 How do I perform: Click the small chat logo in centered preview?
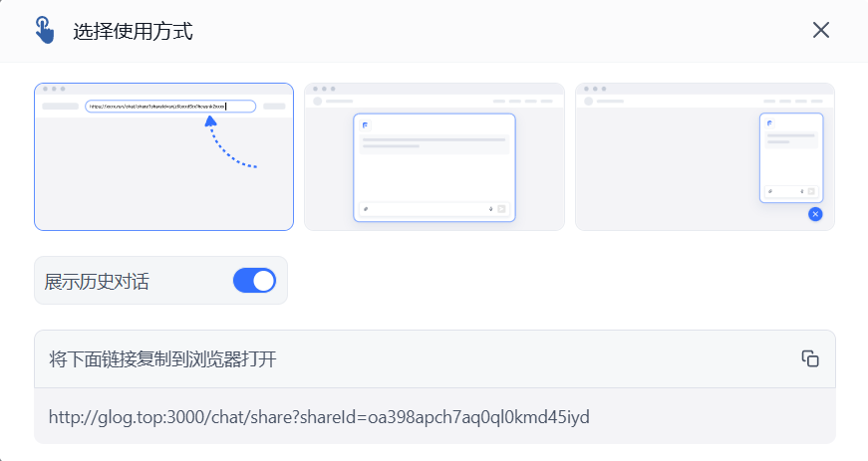pos(365,125)
